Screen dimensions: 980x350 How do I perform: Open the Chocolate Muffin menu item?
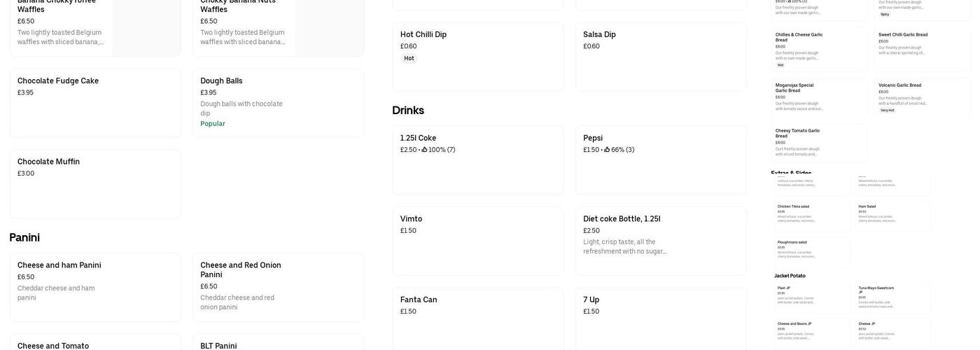click(x=94, y=183)
